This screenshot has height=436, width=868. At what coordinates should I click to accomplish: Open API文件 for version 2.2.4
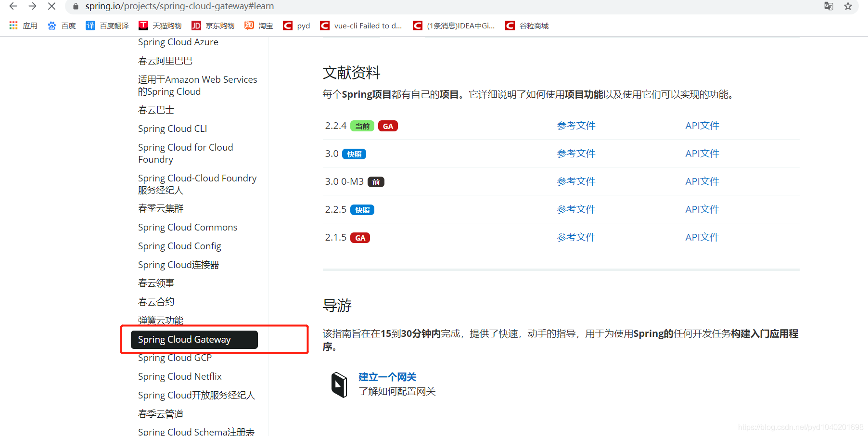click(702, 126)
